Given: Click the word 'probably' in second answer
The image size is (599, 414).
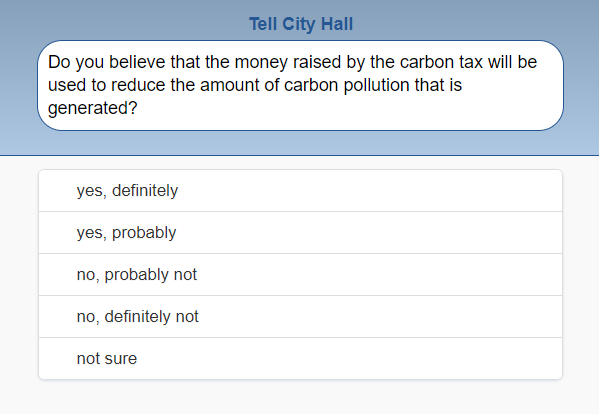Looking at the screenshot, I should (x=144, y=233).
